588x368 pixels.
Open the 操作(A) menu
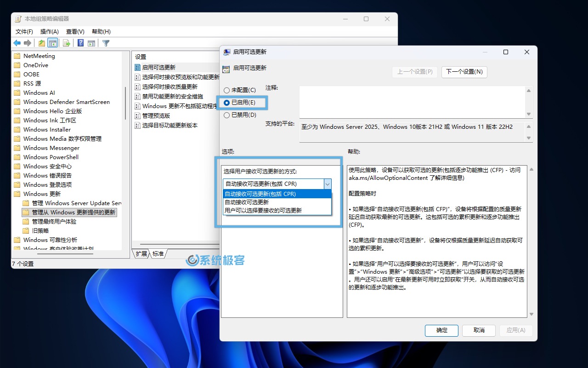[x=49, y=31]
